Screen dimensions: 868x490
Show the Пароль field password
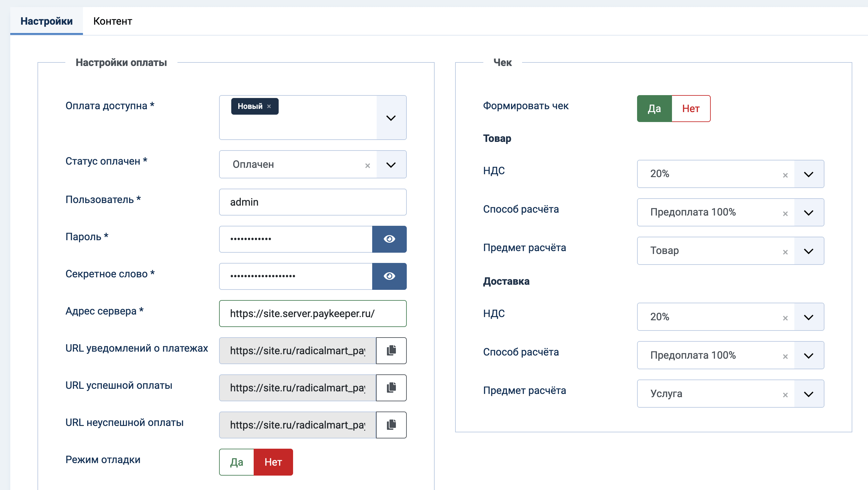pyautogui.click(x=389, y=239)
